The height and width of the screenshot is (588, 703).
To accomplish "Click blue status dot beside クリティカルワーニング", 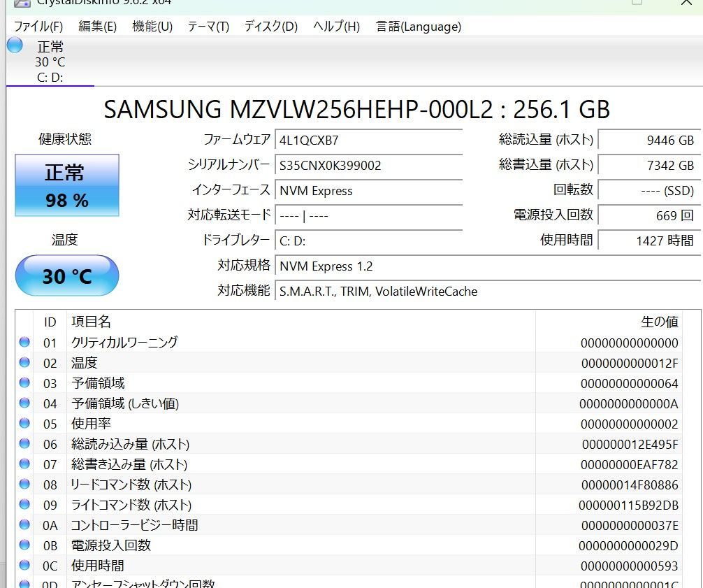I will point(24,342).
